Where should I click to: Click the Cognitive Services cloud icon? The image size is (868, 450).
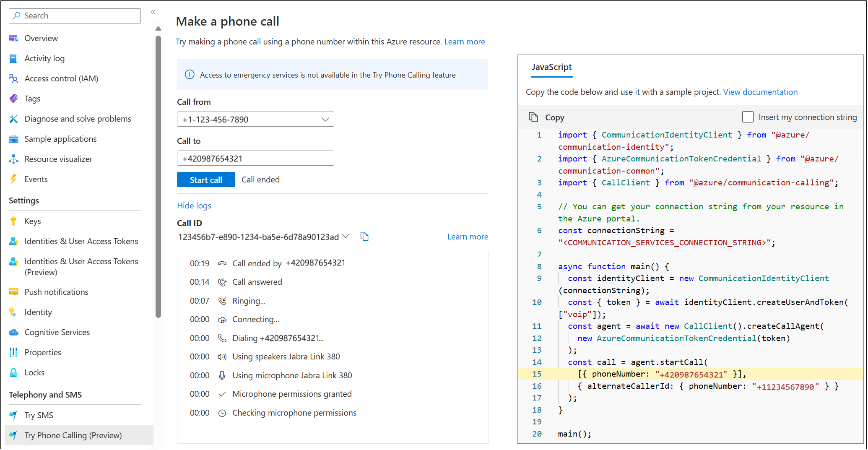(x=13, y=332)
